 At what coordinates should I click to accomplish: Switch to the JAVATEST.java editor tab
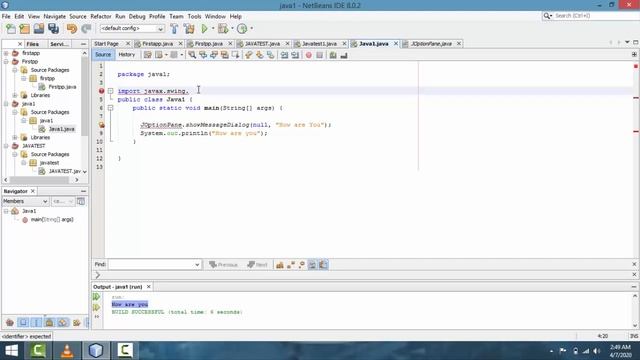[262, 44]
